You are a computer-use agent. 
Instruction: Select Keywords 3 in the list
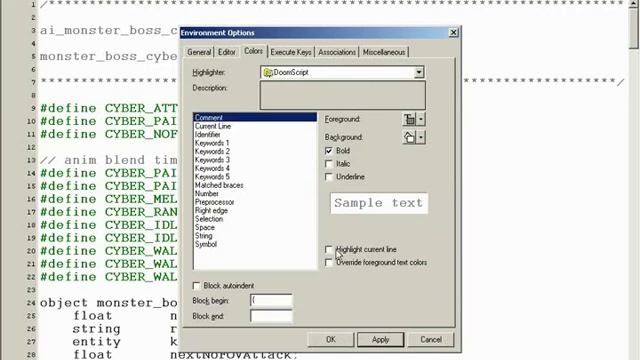click(x=255, y=160)
